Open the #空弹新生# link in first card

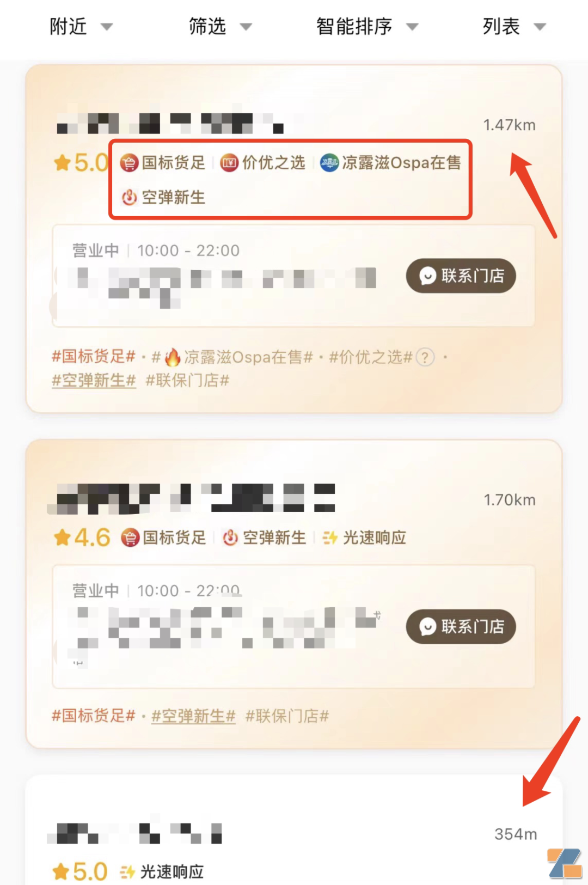coord(94,380)
